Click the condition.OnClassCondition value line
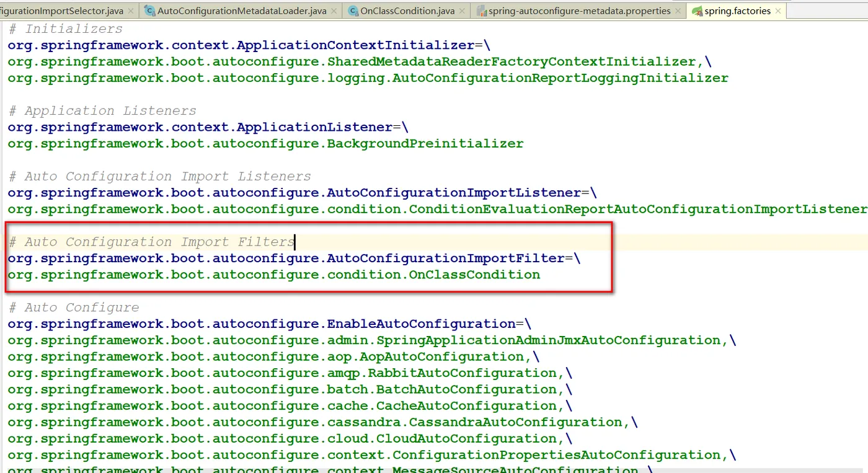Screen dimensions: 868x473 [x=274, y=275]
